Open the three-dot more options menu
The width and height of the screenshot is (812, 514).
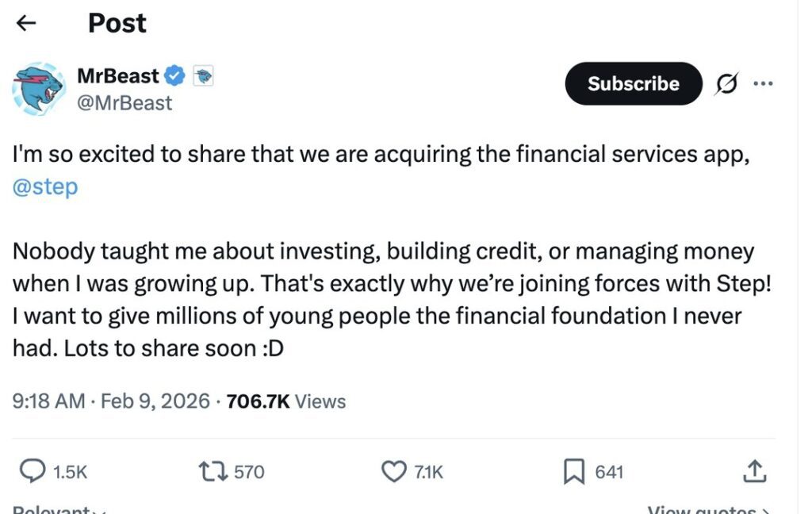click(762, 84)
